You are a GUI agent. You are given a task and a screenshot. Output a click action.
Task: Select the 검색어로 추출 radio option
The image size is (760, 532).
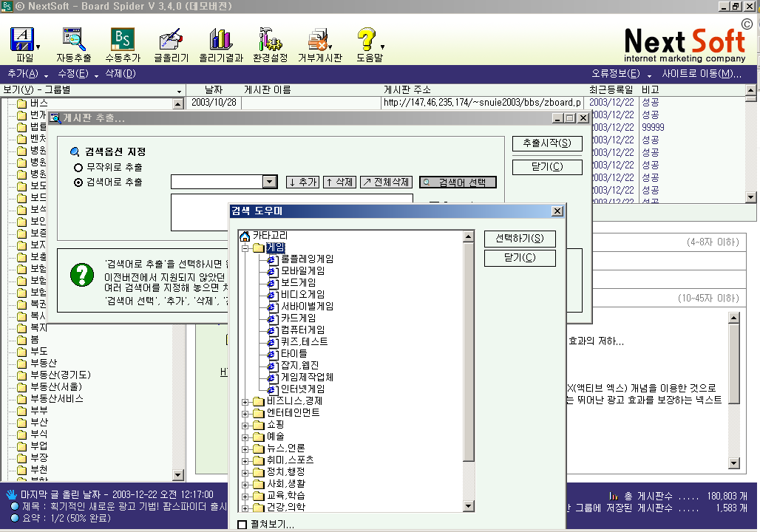78,182
